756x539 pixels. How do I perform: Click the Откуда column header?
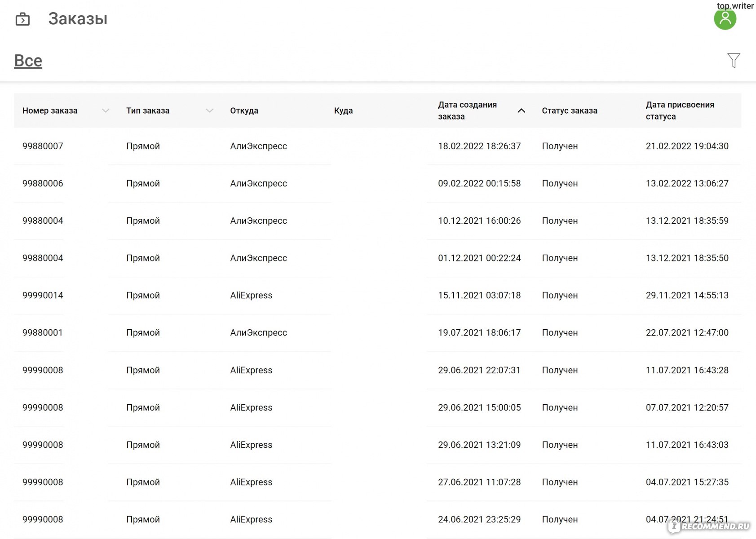[244, 110]
